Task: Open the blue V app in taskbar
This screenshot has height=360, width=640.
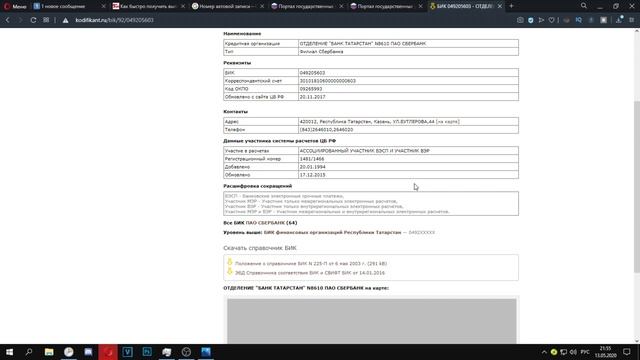Action: 127,352
